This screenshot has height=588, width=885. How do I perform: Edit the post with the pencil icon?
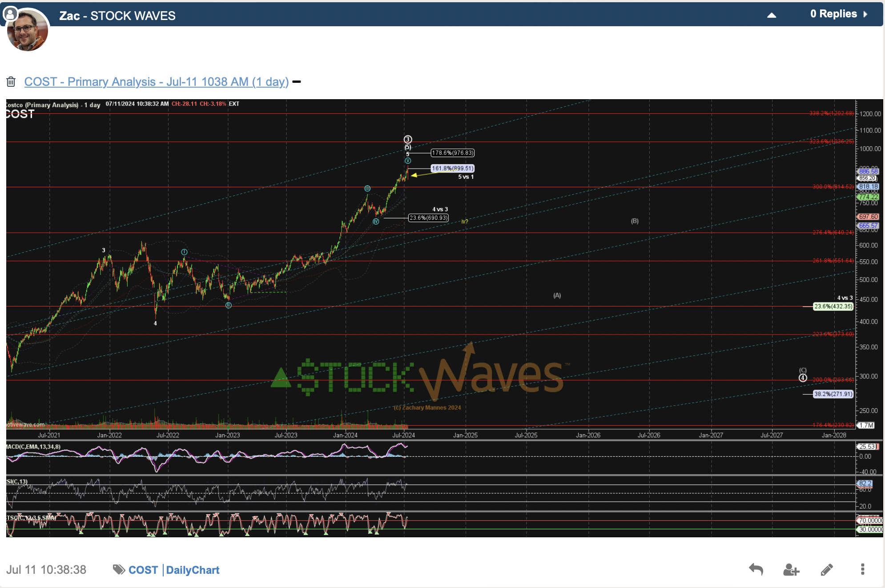(827, 570)
